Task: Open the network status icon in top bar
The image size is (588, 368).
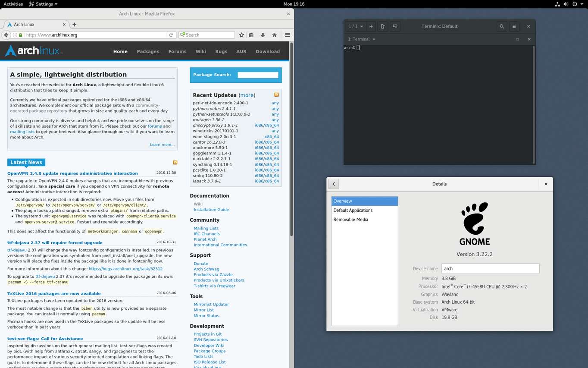Action: click(557, 4)
